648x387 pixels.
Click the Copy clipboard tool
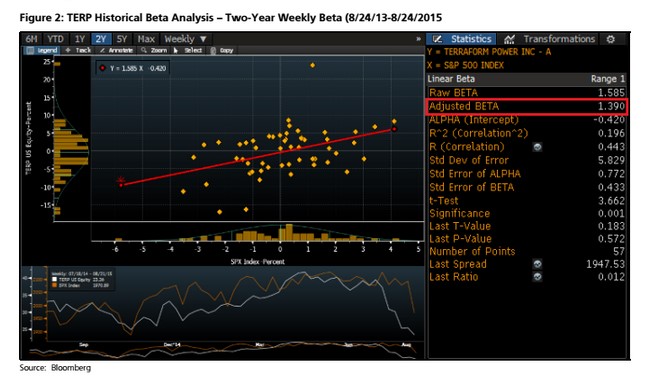pyautogui.click(x=222, y=50)
